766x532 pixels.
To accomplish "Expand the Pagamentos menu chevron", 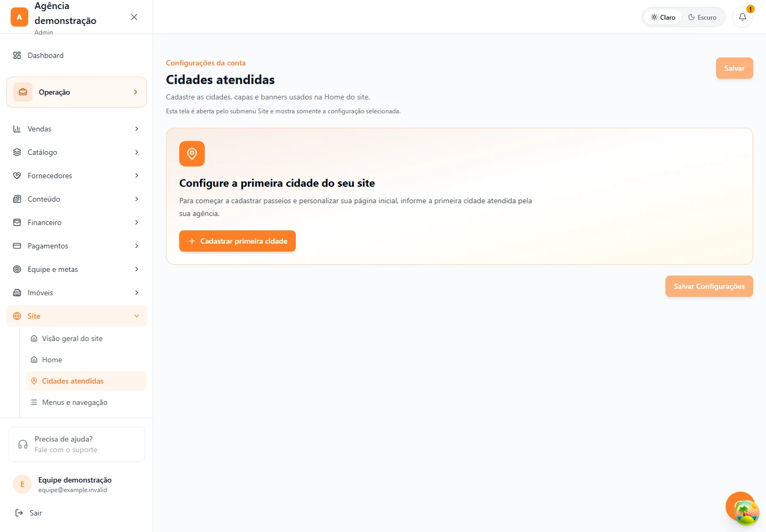I will point(137,246).
